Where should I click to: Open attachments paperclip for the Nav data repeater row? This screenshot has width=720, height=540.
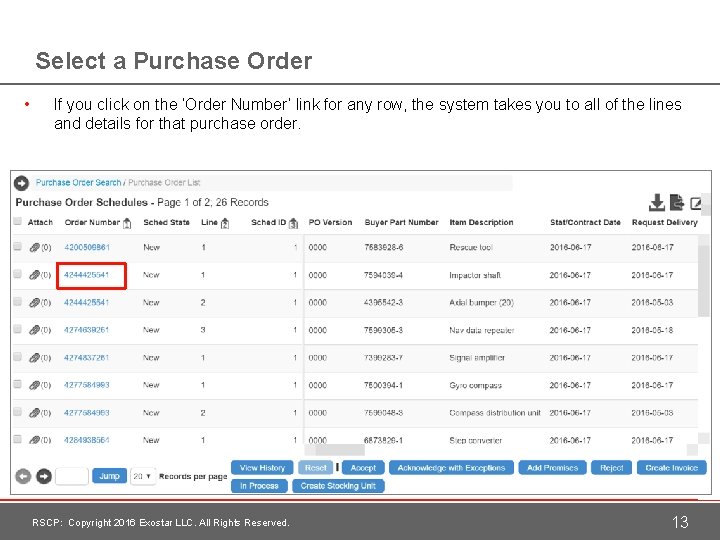point(34,330)
